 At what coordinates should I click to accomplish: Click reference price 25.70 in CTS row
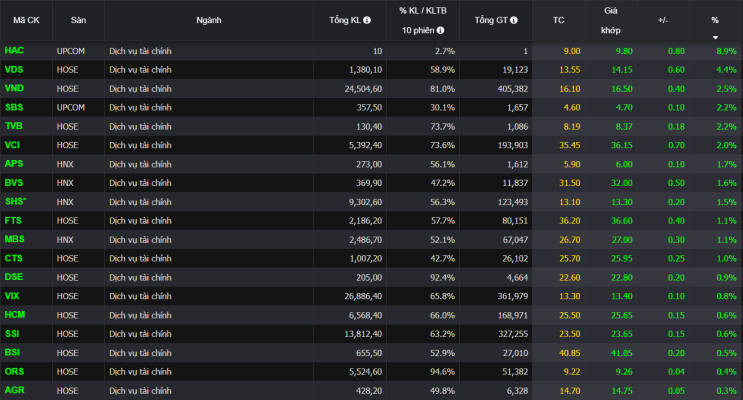point(570,259)
